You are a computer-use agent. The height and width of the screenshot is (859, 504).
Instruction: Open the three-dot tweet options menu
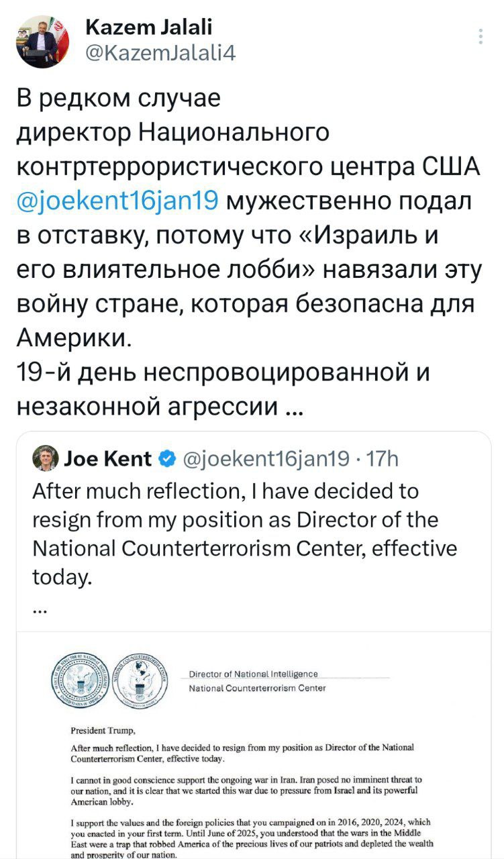[x=481, y=36]
